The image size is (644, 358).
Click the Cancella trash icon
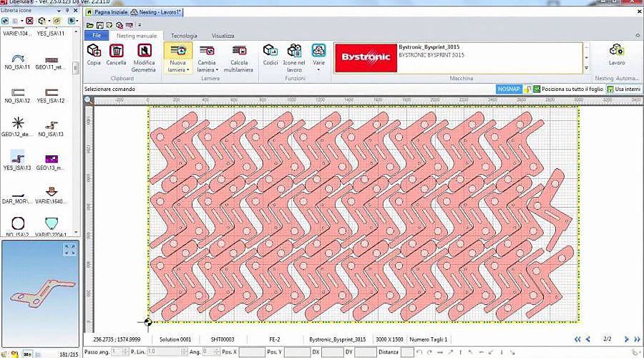[x=116, y=52]
